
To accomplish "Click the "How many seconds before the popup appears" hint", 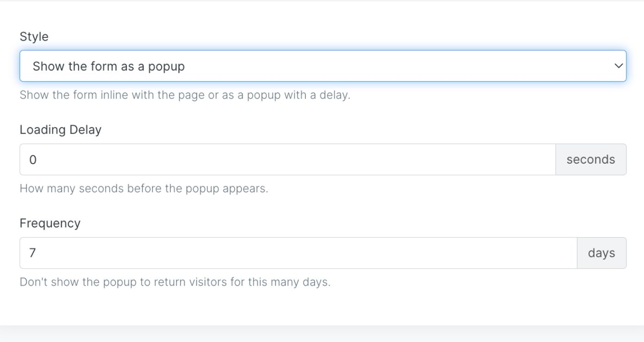I will [x=144, y=189].
